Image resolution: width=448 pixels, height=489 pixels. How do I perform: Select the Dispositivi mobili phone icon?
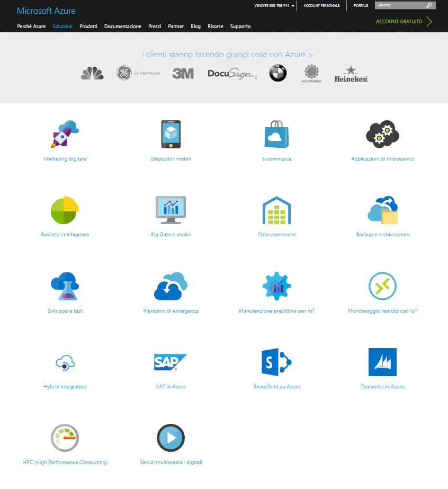coord(171,134)
